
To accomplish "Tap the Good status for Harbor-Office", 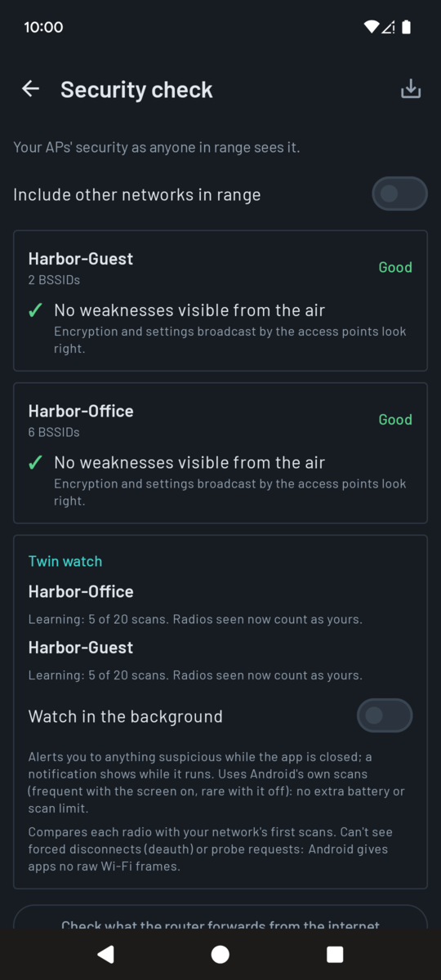I will point(395,420).
